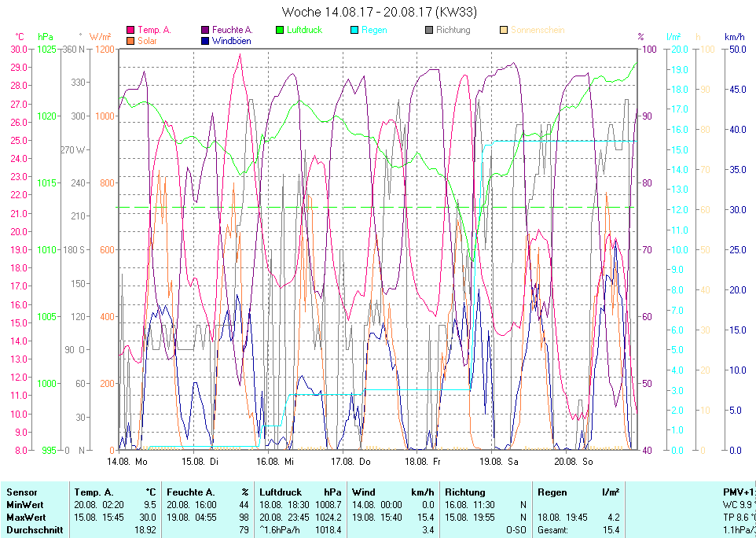The image size is (756, 538).
Task: Click the '18.08. Fr' date axis label
Action: [422, 462]
